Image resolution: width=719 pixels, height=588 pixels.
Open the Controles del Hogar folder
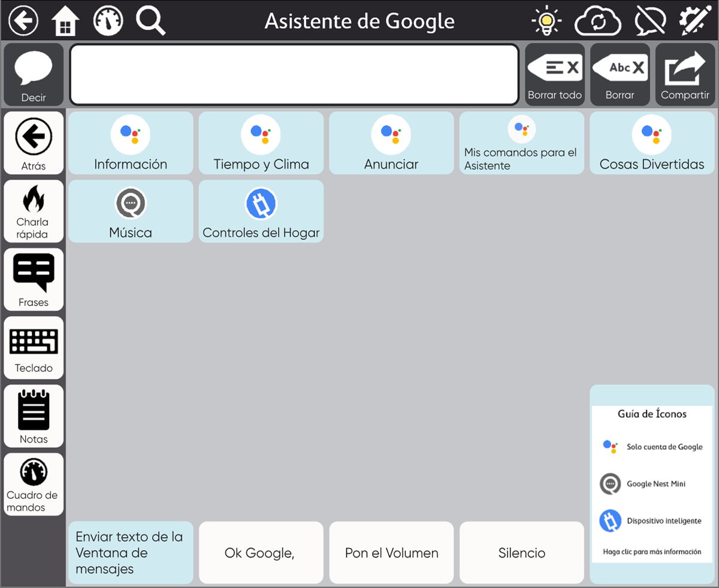[261, 211]
